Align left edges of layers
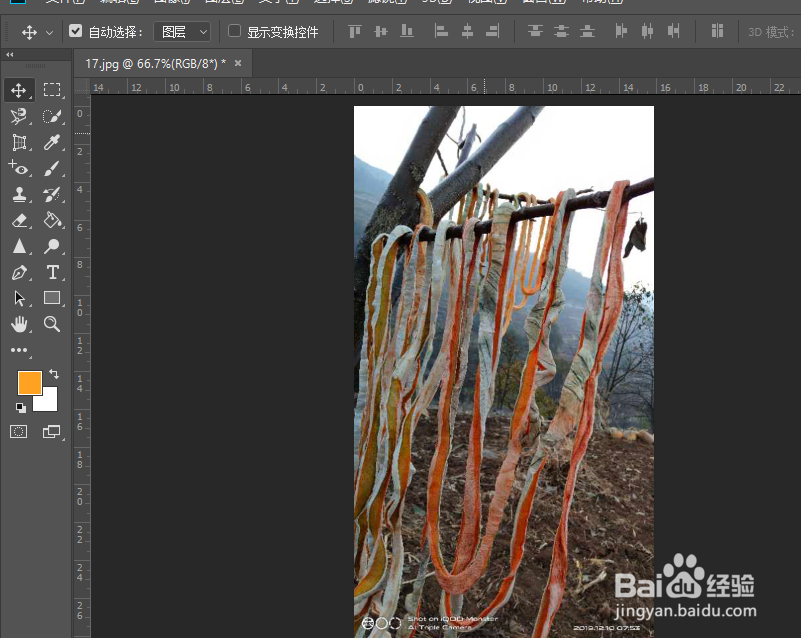 [x=441, y=32]
